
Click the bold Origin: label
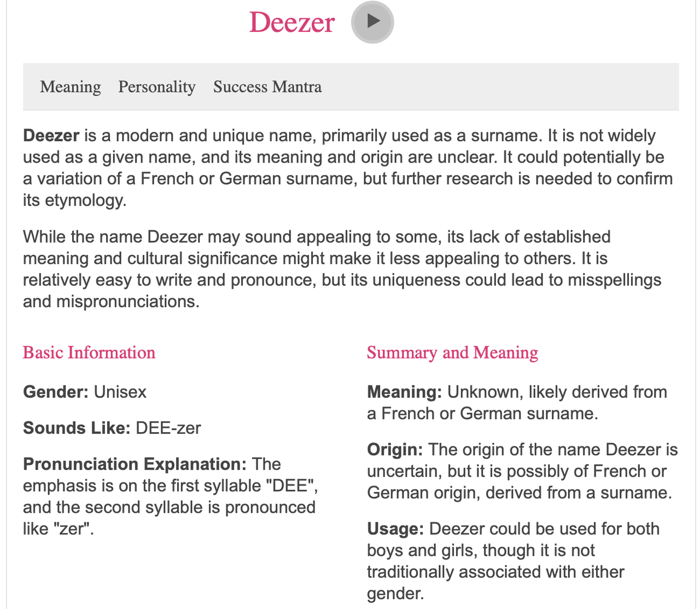[395, 450]
